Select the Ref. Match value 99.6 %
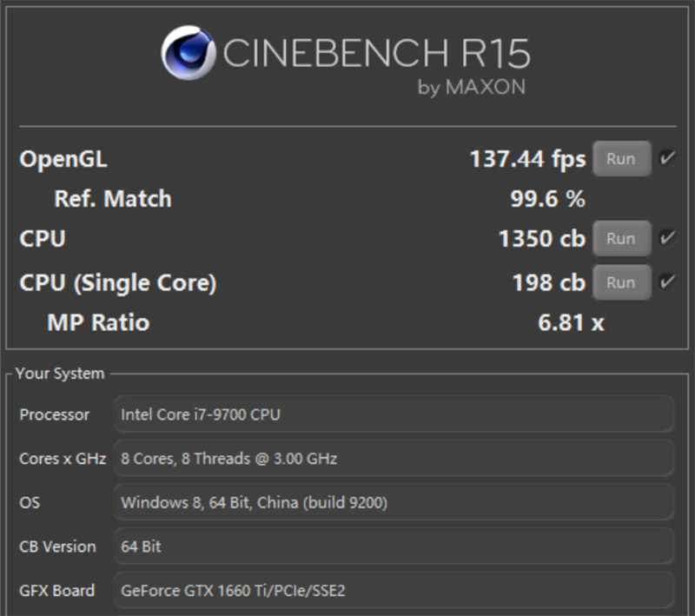Image resolution: width=695 pixels, height=616 pixels. click(x=548, y=199)
